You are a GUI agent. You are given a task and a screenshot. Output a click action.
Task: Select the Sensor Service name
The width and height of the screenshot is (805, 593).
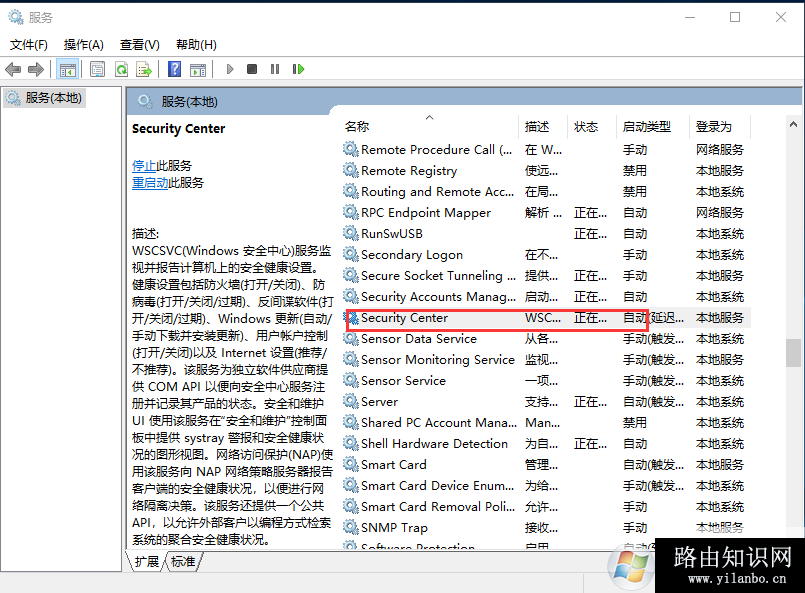tap(404, 380)
